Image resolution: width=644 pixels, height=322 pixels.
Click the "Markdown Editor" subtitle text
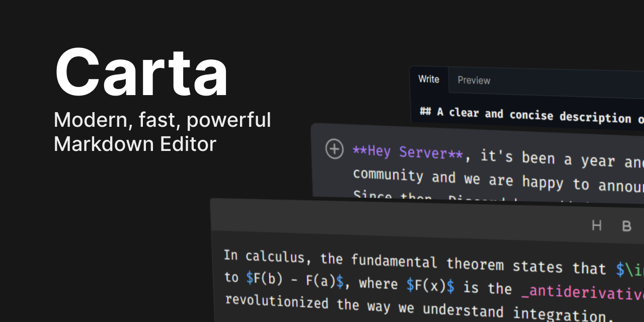point(135,144)
